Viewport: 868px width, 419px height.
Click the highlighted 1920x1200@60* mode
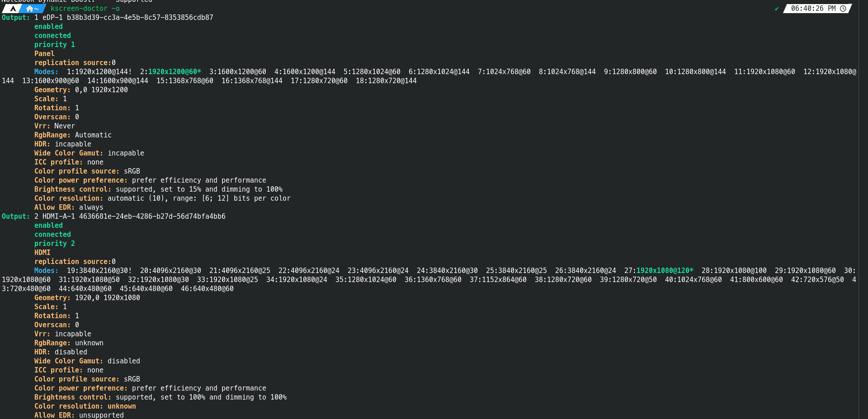[175, 72]
